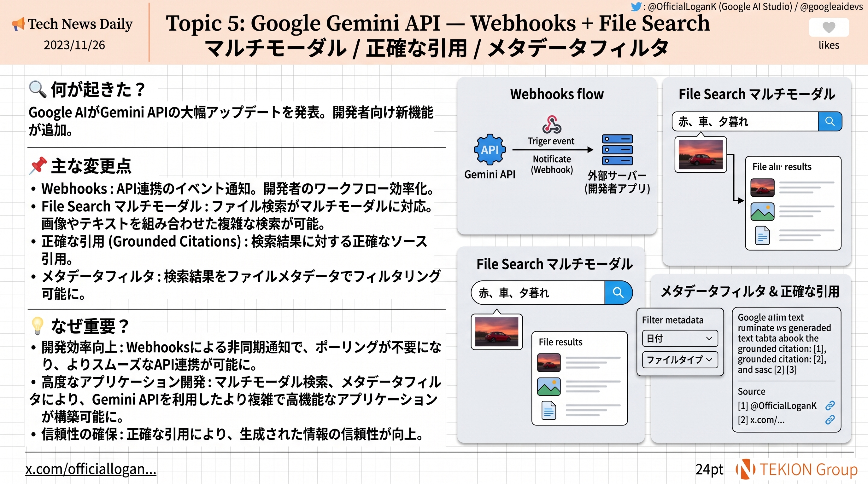This screenshot has width=868, height=484.
Task: Click the 主な変更点 heading
Action: 91,166
